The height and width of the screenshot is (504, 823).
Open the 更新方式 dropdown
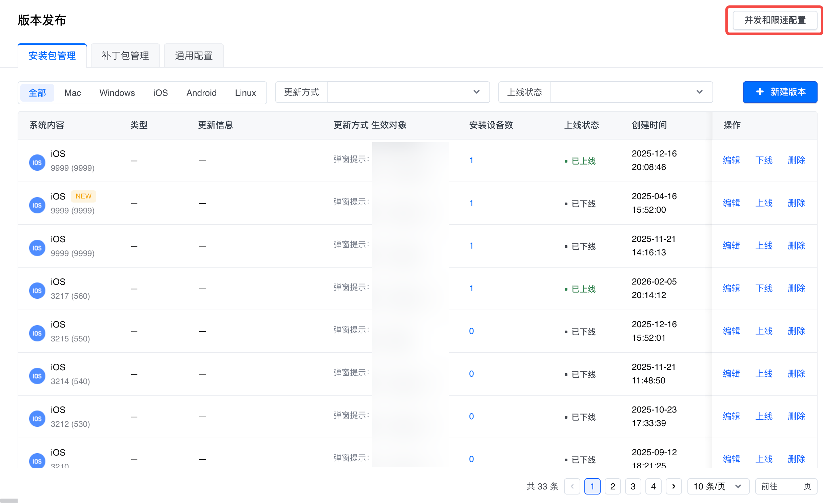click(x=408, y=92)
